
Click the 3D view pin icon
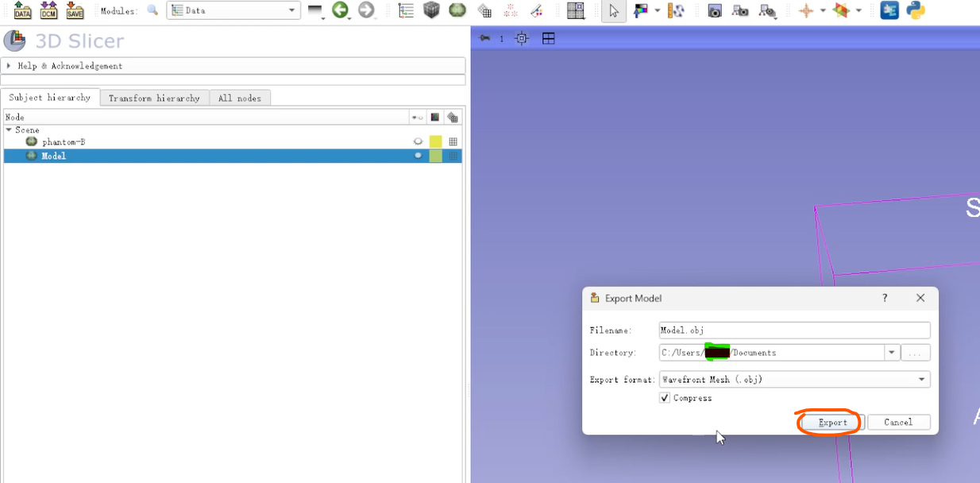coord(484,37)
